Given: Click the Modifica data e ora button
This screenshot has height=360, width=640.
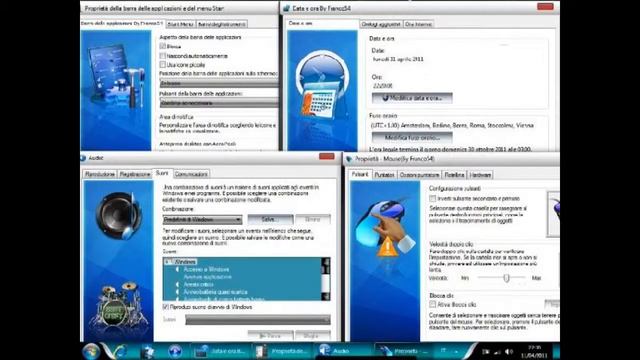Looking at the screenshot, I should pos(412,98).
